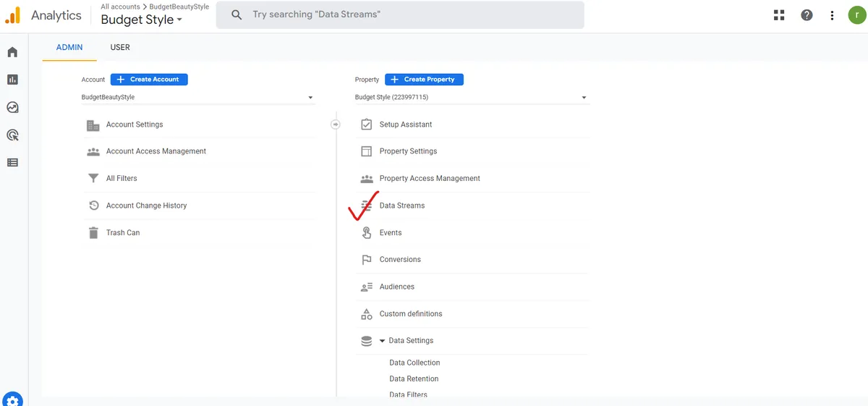Open the Reports bar chart icon

12,80
